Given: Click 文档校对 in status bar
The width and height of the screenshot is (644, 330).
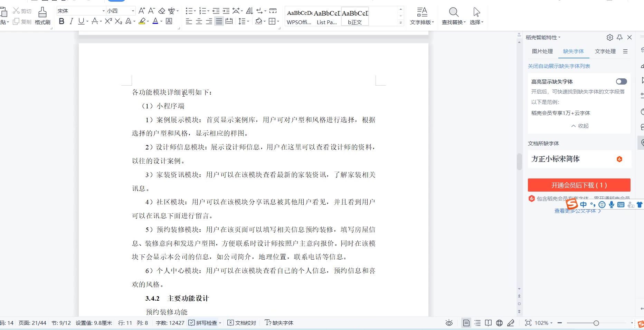Looking at the screenshot, I should point(242,323).
